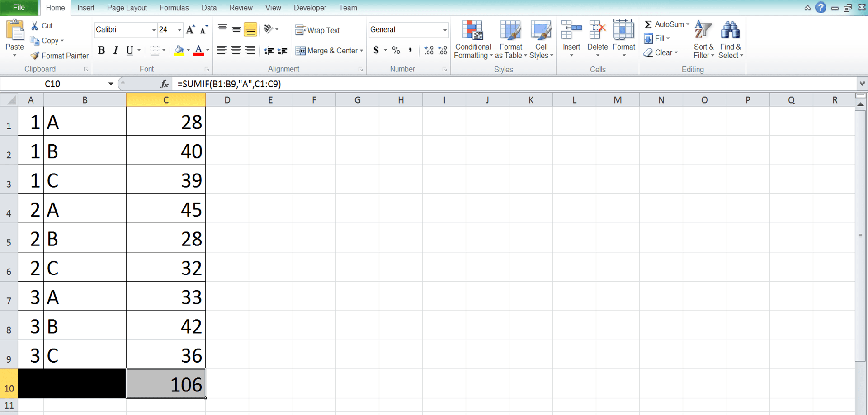Screen dimensions: 868x415
Task: Apply the yellow Fill Color swatch
Action: [179, 50]
